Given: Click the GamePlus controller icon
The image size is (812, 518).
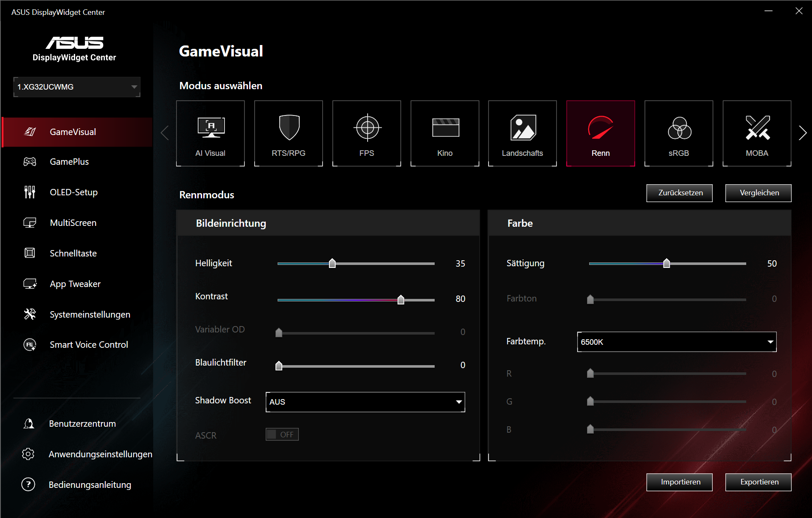Looking at the screenshot, I should click(x=30, y=162).
